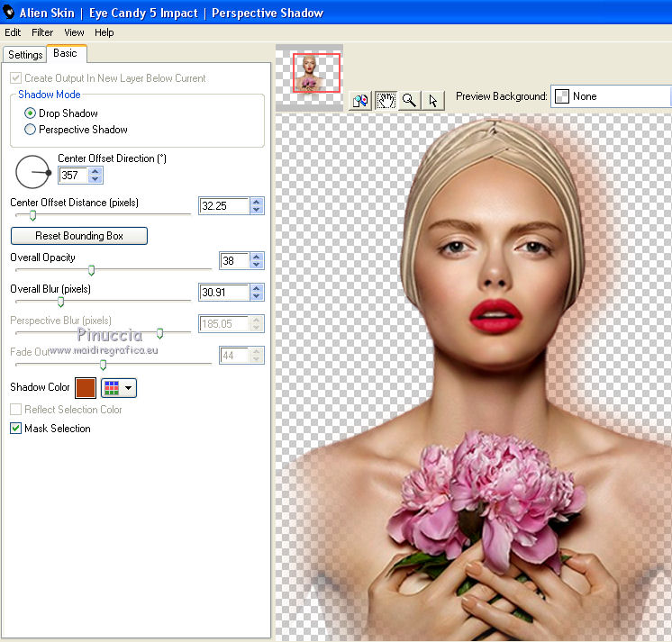The height and width of the screenshot is (642, 672).
Task: Click the show original preview toggle icon
Action: (x=360, y=100)
